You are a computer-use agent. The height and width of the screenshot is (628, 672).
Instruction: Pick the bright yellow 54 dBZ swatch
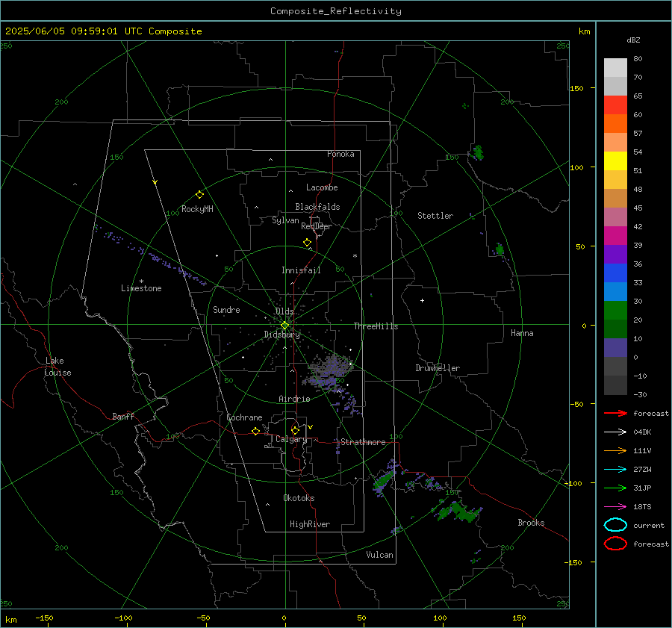click(615, 161)
